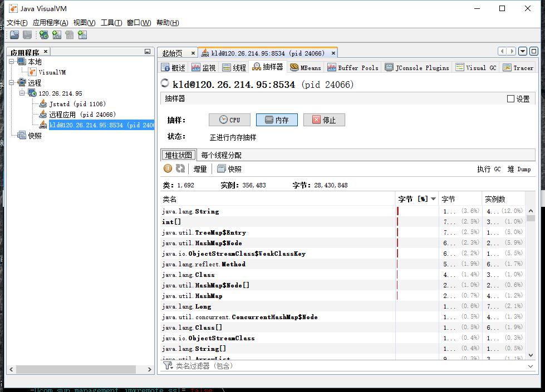Screen dimensions: 545x392
Task: Collapse the 远程 tree node
Action: [x=12, y=83]
